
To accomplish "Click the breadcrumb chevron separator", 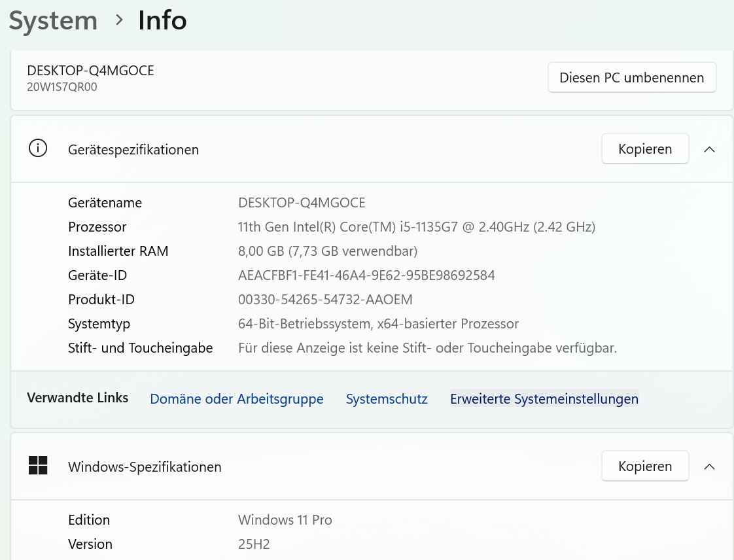I will coord(119,20).
